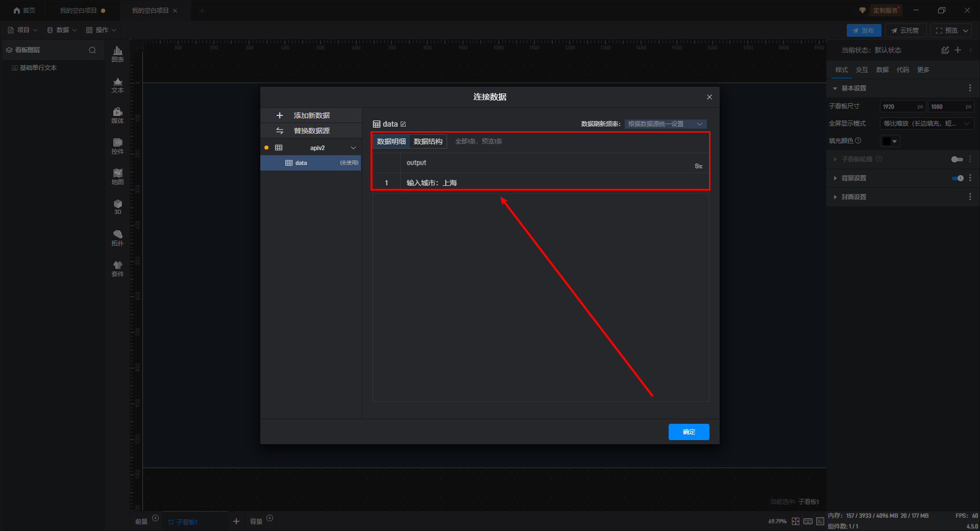Open the 数据刷新频率 dropdown
The image size is (980, 531).
click(666, 124)
